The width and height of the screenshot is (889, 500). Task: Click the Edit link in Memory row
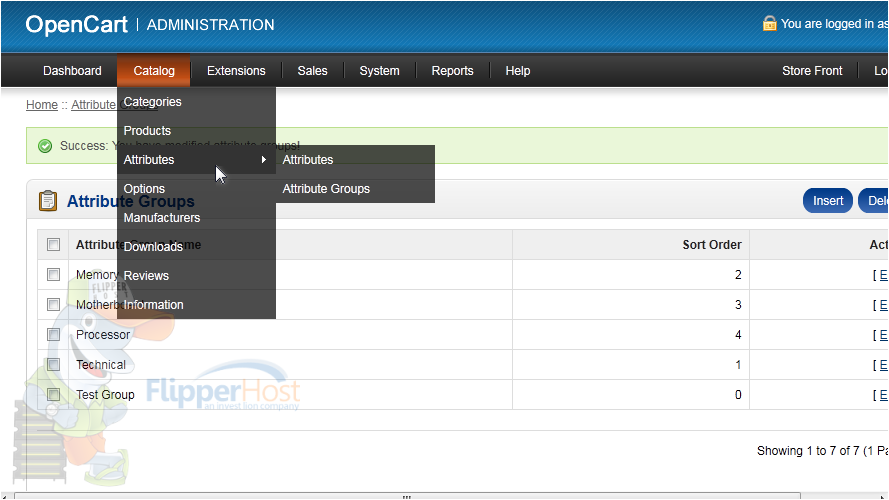point(883,275)
